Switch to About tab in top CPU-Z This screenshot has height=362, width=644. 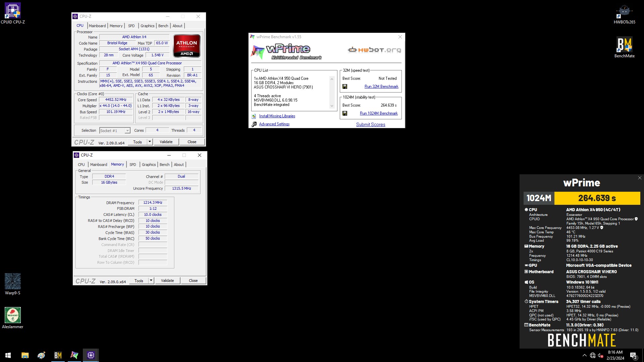click(177, 26)
